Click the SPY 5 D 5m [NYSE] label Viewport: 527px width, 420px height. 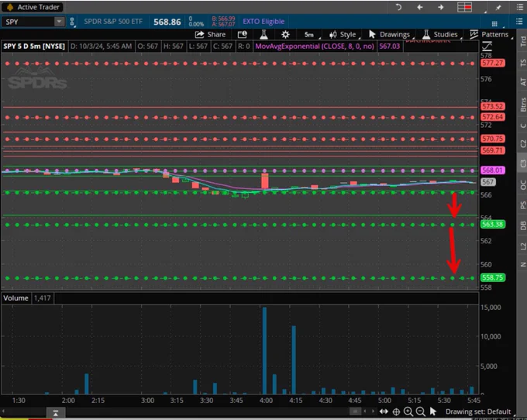coord(34,46)
